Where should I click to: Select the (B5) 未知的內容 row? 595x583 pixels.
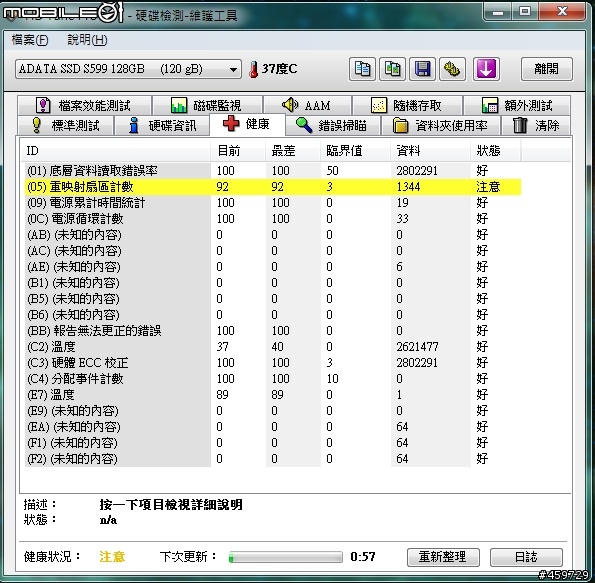(x=272, y=299)
